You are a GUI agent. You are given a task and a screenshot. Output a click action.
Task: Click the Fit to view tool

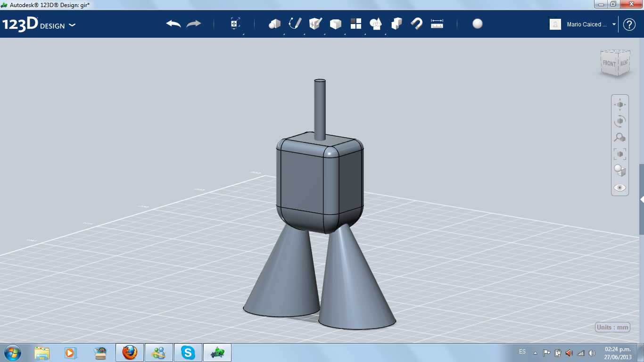point(620,154)
